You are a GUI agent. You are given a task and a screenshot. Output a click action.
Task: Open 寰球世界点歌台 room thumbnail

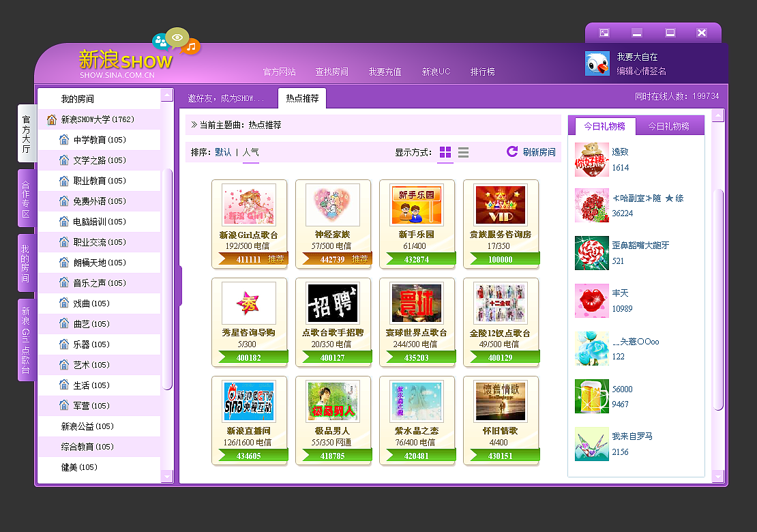[417, 304]
